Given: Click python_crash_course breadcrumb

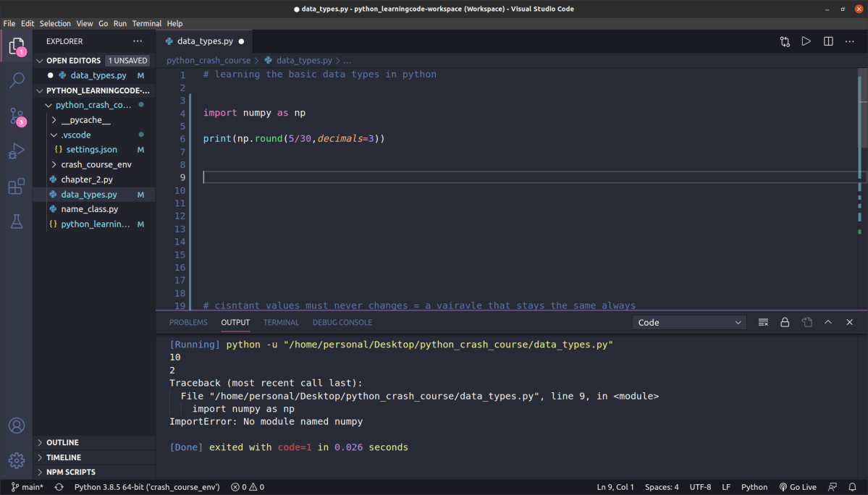Looking at the screenshot, I should [208, 61].
